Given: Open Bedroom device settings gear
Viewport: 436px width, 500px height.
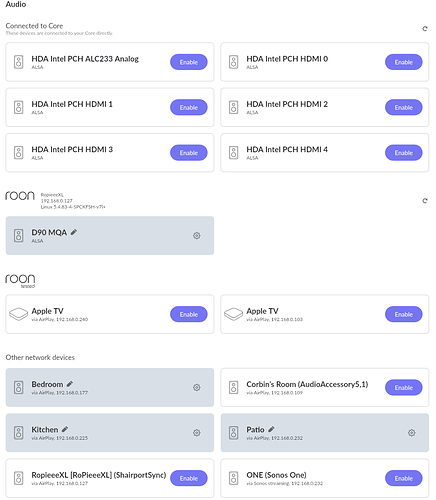Looking at the screenshot, I should tap(197, 387).
